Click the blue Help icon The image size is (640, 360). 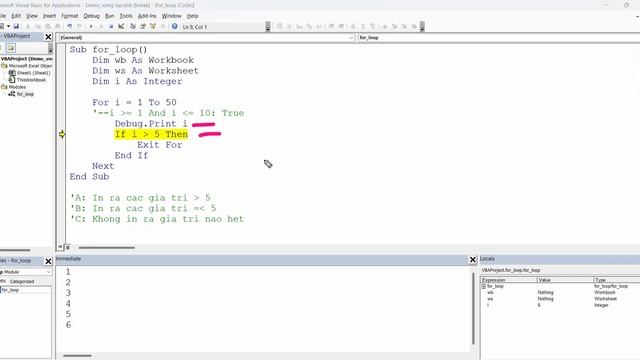174,27
